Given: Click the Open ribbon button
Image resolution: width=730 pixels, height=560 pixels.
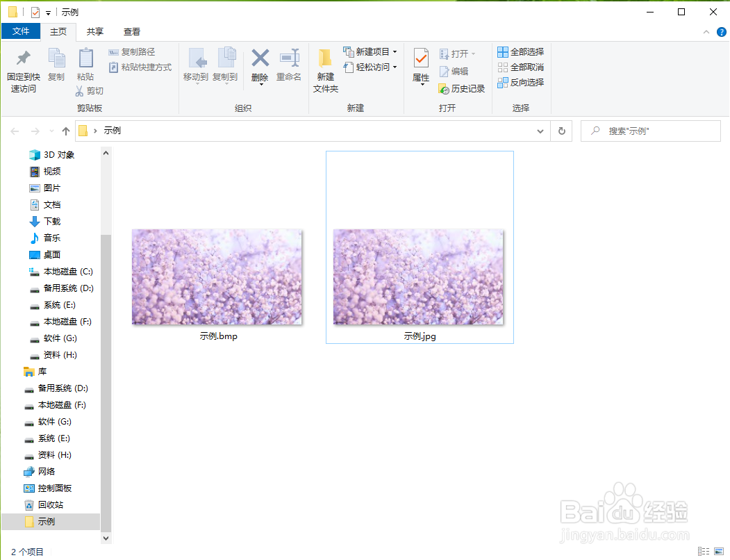Looking at the screenshot, I should pos(457,54).
